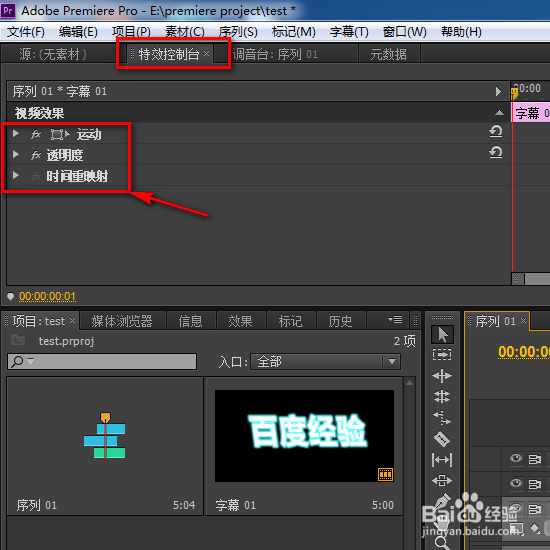Viewport: 550px width, 550px height.
Task: Switch to the 历史 tab
Action: click(340, 321)
